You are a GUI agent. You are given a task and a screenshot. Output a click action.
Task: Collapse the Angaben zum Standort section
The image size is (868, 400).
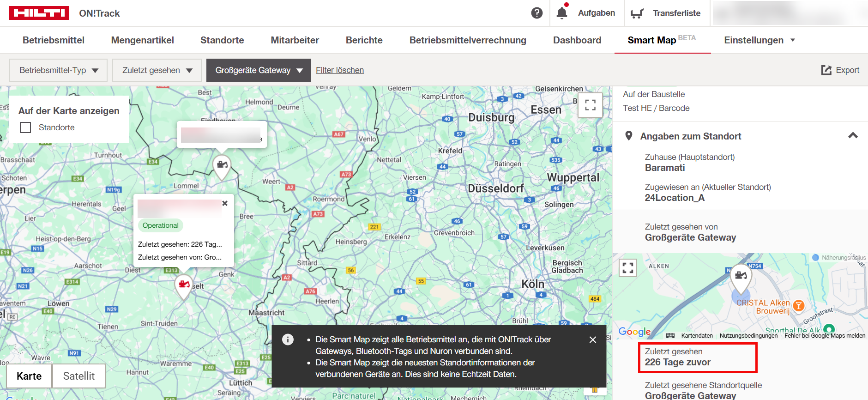tap(853, 136)
